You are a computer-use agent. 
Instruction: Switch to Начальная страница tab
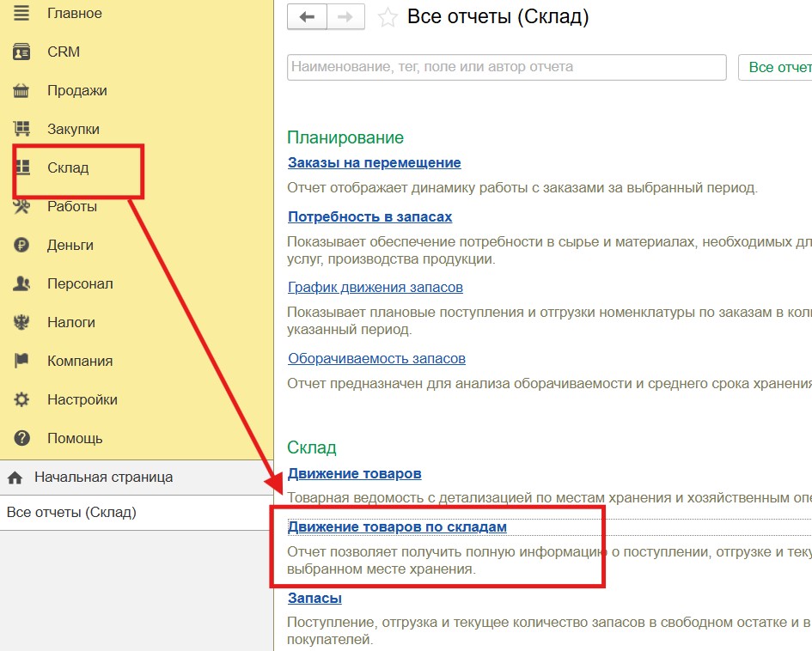coord(103,478)
